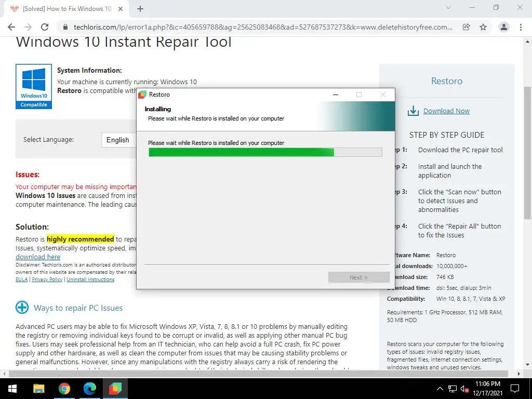View site lock security icon
532x399 pixels.
[x=65, y=27]
